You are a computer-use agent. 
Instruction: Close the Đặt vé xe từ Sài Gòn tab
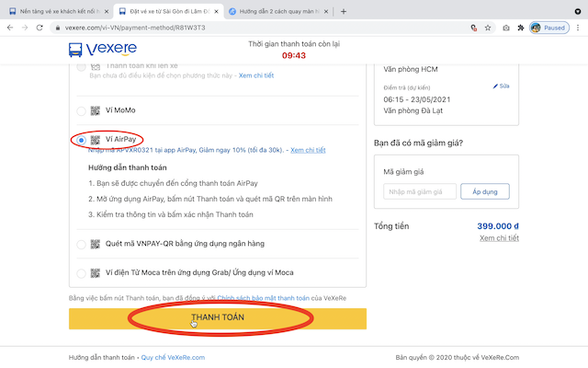click(217, 11)
